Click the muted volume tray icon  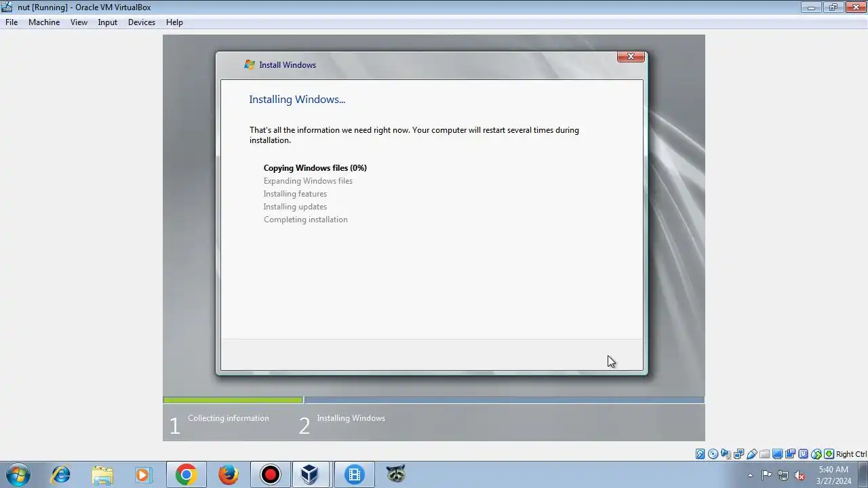(800, 475)
